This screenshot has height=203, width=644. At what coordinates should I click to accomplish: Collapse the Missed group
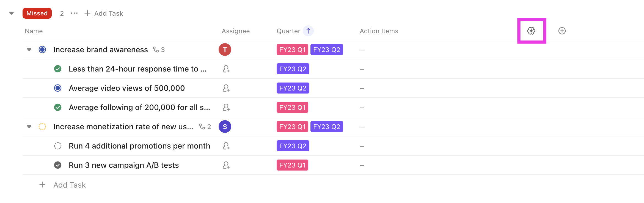[12, 13]
